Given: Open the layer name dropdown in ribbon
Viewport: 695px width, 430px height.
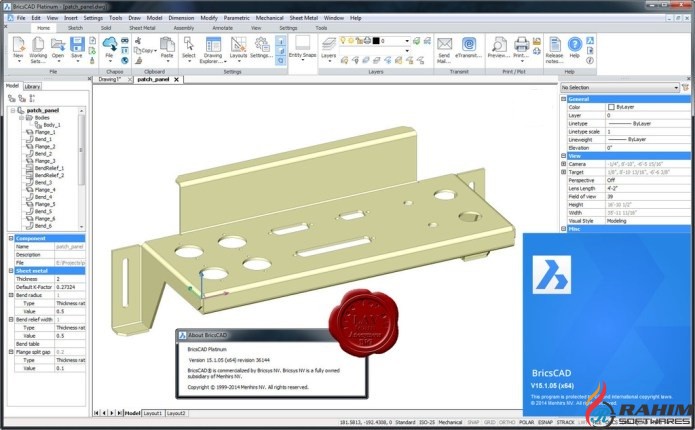Looking at the screenshot, I should (x=406, y=41).
